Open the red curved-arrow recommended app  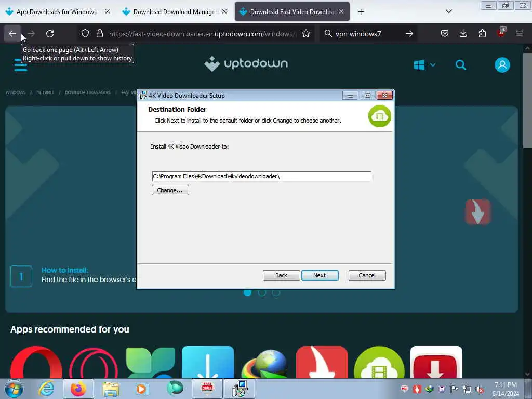322,362
